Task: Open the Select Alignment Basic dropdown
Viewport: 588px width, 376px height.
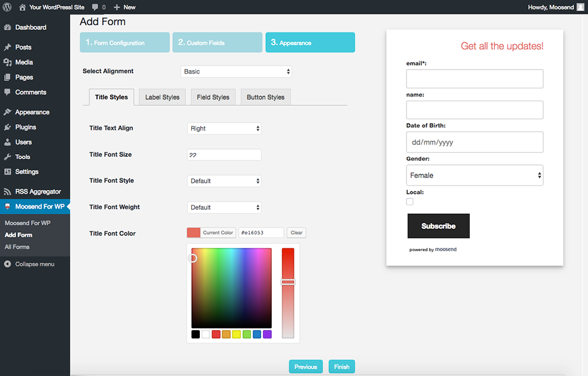Action: click(x=236, y=71)
